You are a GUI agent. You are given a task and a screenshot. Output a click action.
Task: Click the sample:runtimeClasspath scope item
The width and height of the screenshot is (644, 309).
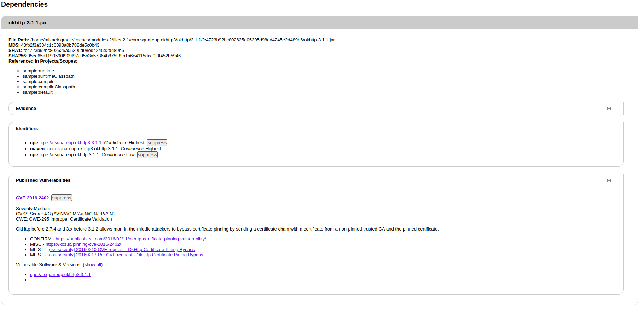pyautogui.click(x=48, y=76)
